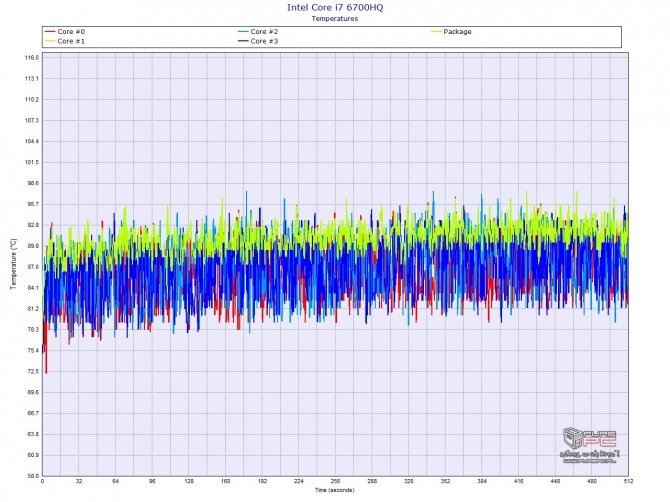Click the 256 time axis tick label

pos(335,481)
